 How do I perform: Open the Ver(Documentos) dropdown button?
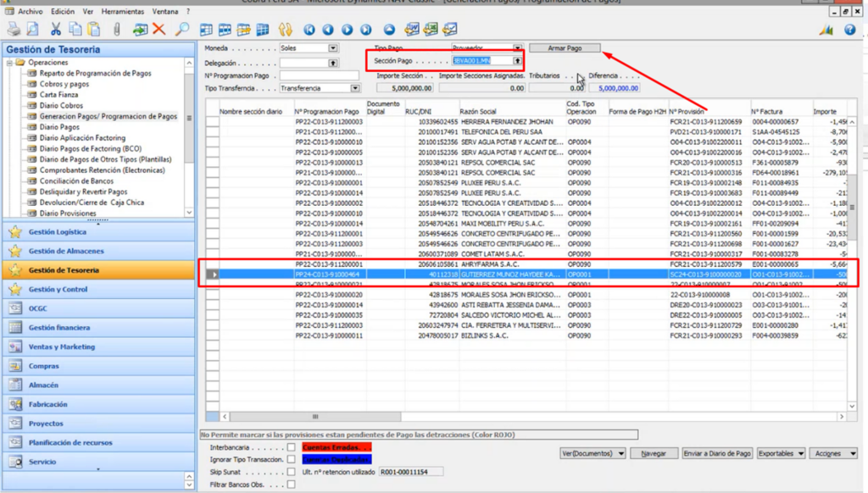pyautogui.click(x=593, y=453)
